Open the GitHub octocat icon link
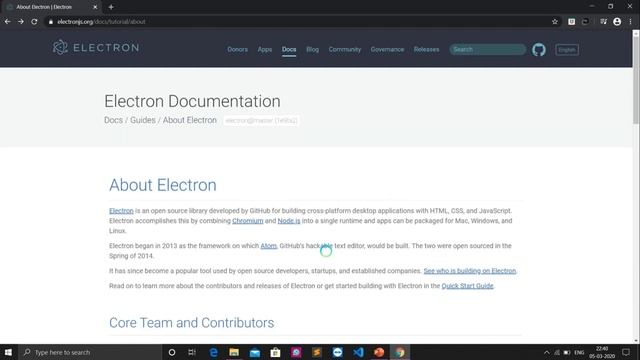 click(539, 50)
